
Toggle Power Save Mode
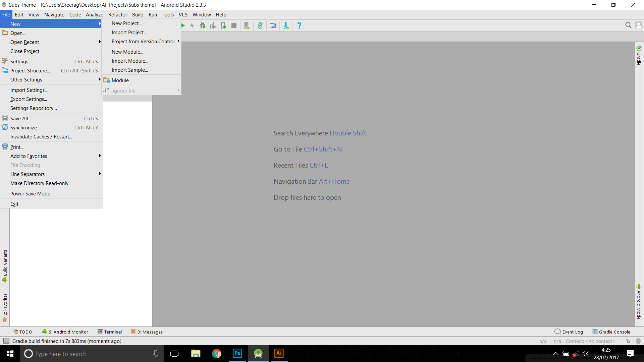tap(30, 194)
